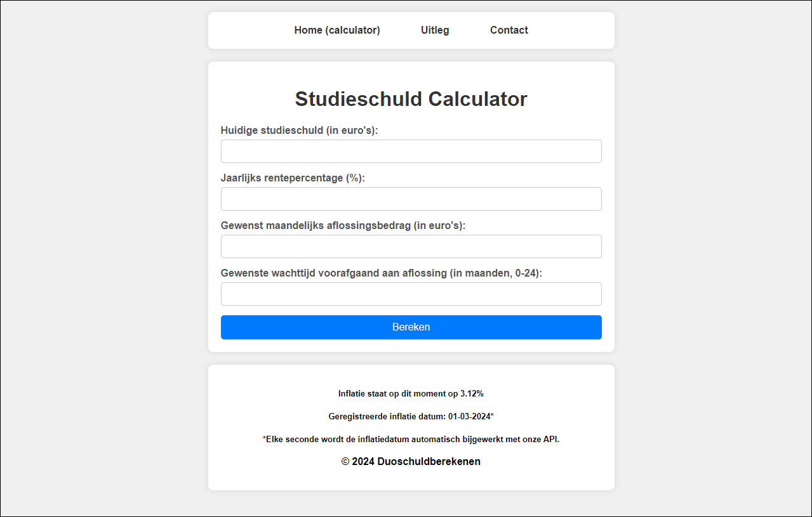
Task: Click the wachttijd voorafgaand aan aflossing input
Action: click(411, 294)
